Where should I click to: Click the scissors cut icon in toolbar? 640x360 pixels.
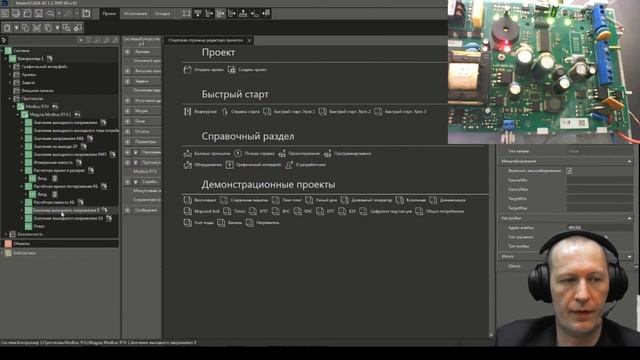click(x=37, y=28)
